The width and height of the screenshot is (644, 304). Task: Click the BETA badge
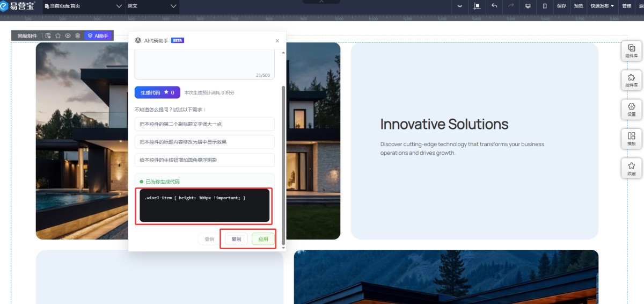[178, 40]
